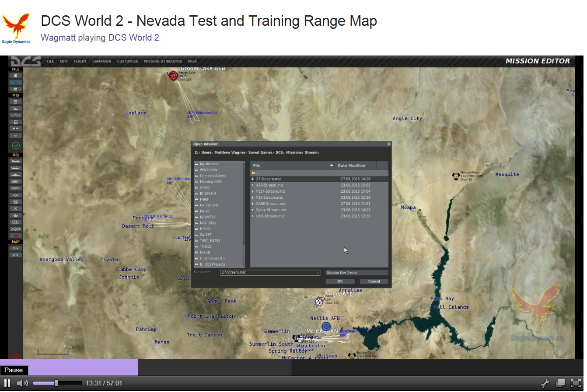Select the F117-Stream.miz file

pos(270,191)
